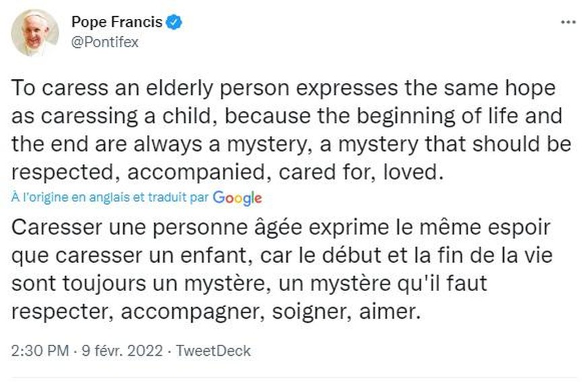Click the line "sont toujours un mystère"

(x=249, y=284)
